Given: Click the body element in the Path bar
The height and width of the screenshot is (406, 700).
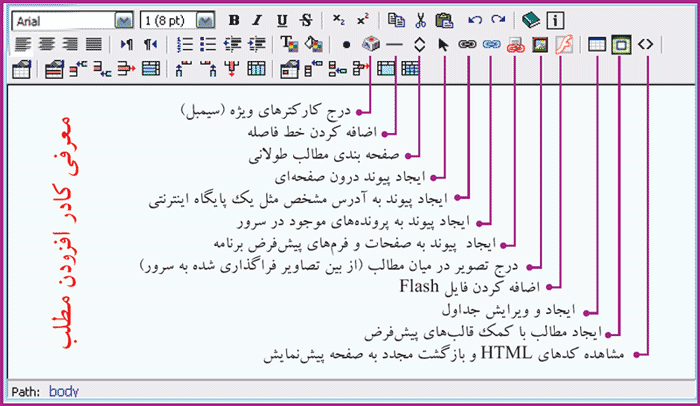Looking at the screenshot, I should coord(63,392).
